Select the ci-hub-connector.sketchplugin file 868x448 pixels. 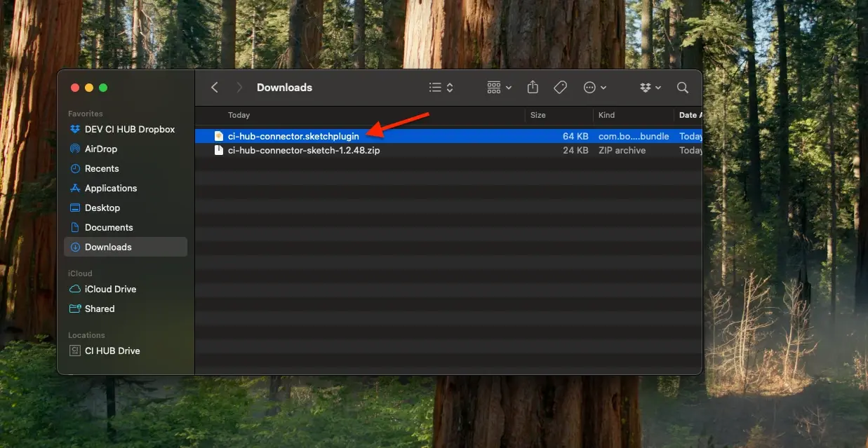[x=293, y=136]
